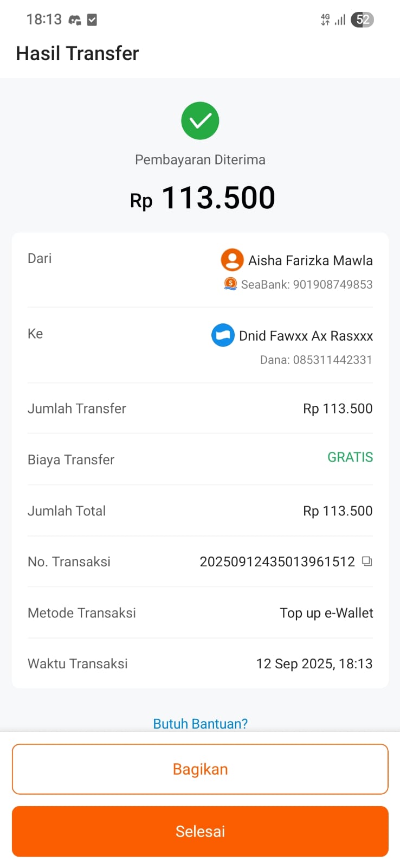Tap the Discord notification icon
400x868 pixels.
(x=75, y=20)
